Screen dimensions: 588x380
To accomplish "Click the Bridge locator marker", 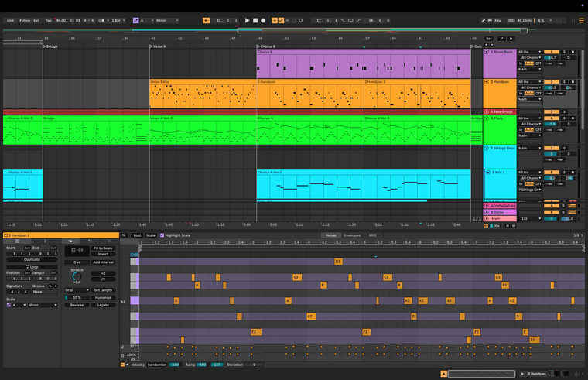I will [50, 46].
